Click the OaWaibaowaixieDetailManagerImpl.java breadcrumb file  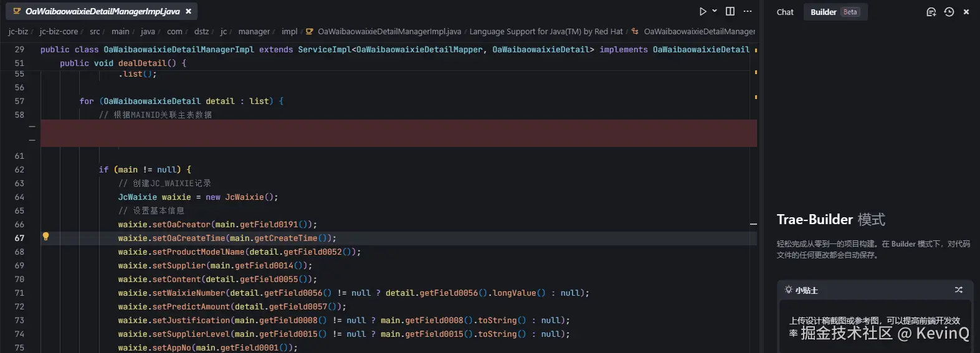(389, 31)
